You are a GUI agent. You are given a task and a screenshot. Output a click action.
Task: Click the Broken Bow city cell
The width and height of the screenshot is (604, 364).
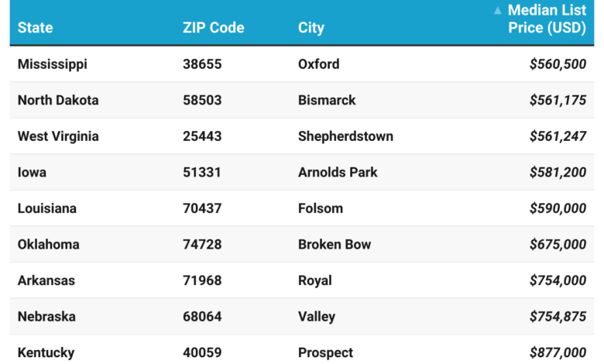point(335,245)
